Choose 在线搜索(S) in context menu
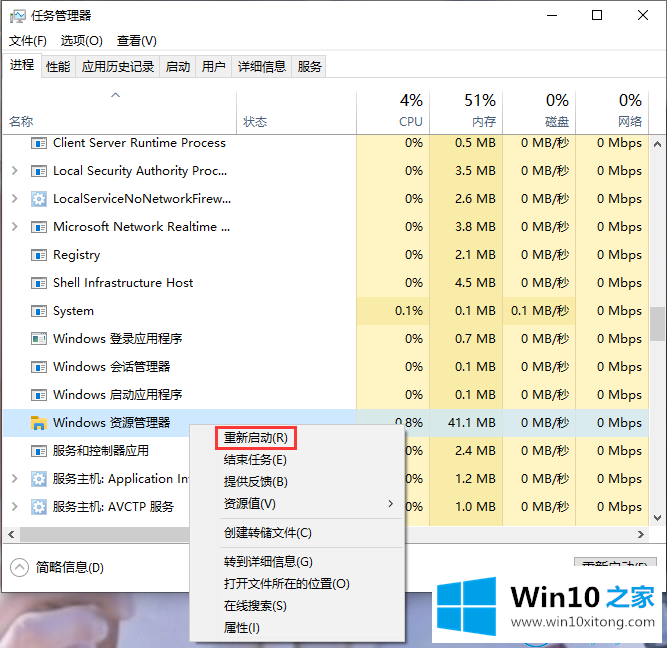 click(x=255, y=606)
